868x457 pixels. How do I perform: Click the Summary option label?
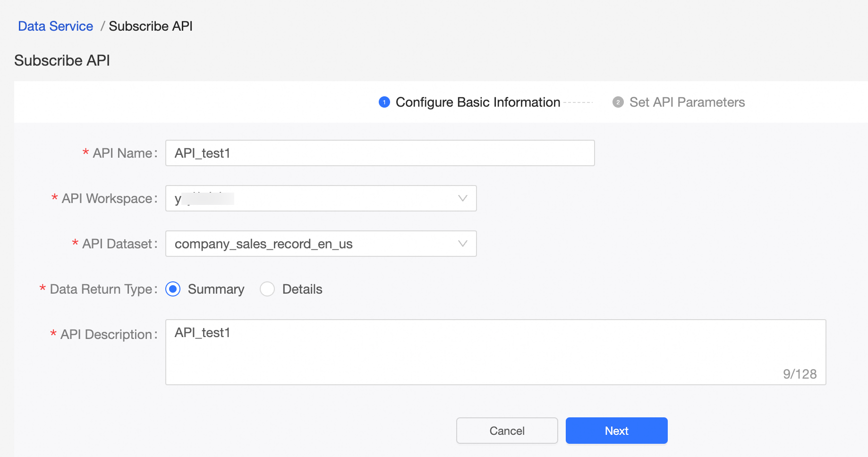[x=216, y=289]
